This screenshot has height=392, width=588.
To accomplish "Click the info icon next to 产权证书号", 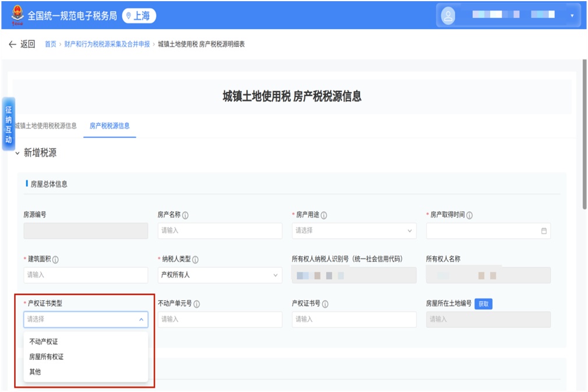I will [325, 304].
